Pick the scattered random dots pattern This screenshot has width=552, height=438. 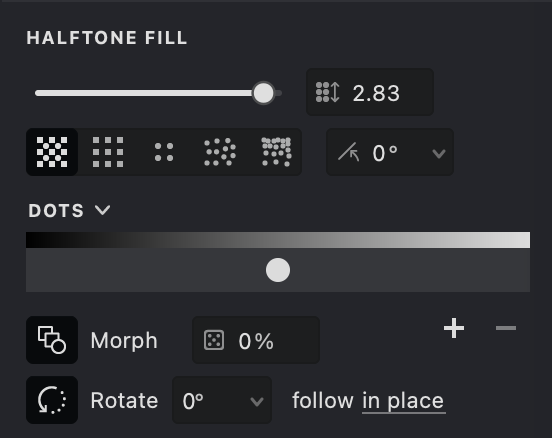(x=220, y=152)
